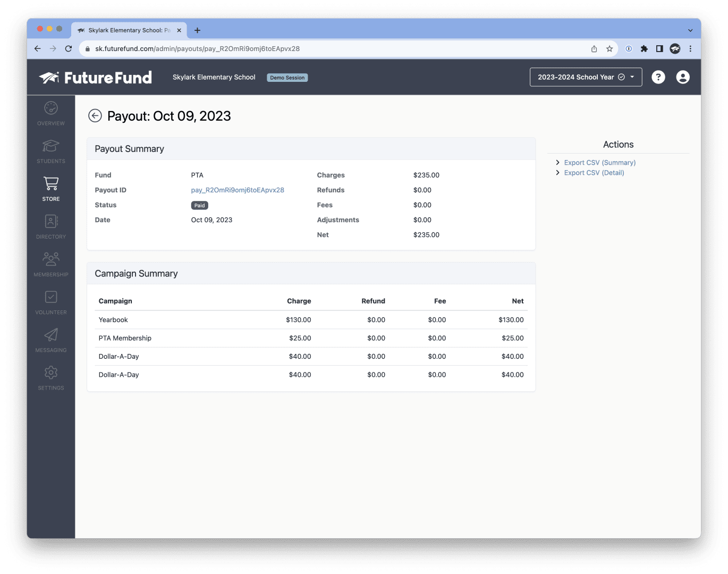The height and width of the screenshot is (574, 728).
Task: Bookmark this page with star icon
Action: pos(610,49)
